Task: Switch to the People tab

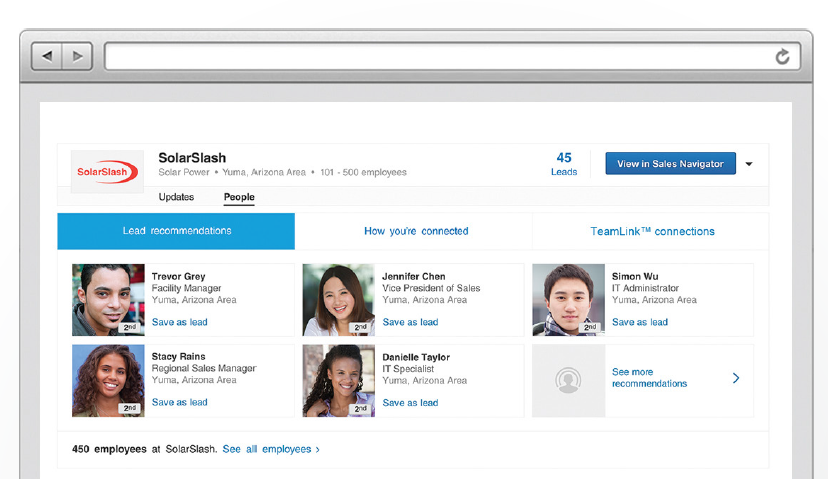Action: (239, 197)
